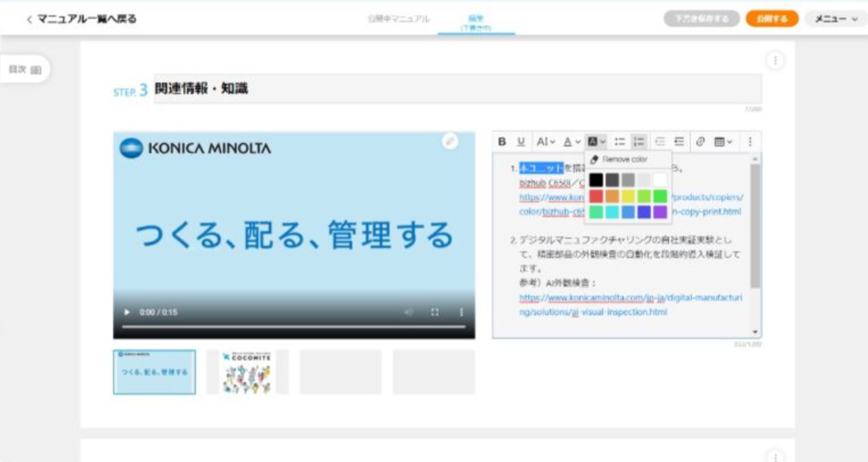The image size is (868, 462).
Task: Click the highlighted text in list item 1
Action: coord(541,167)
